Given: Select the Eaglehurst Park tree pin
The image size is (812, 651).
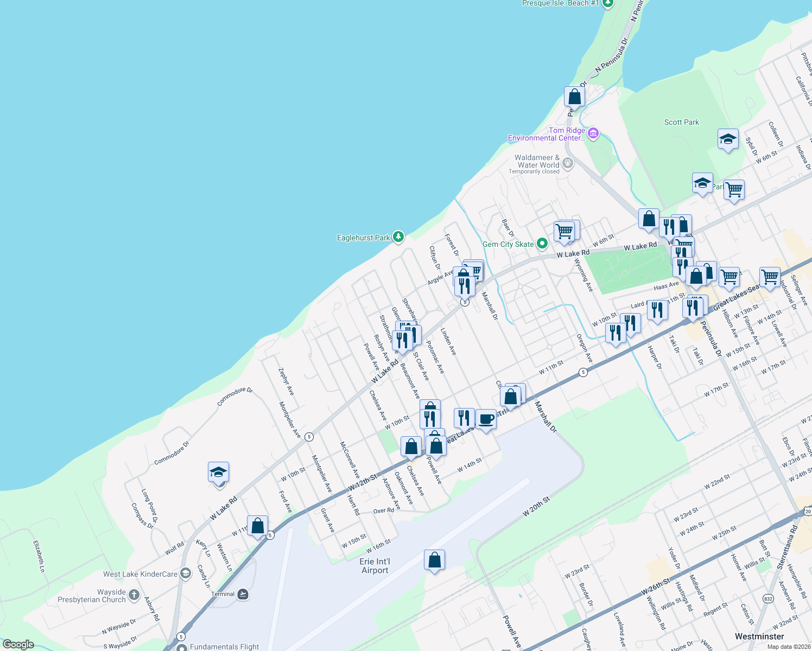Looking at the screenshot, I should (x=398, y=237).
